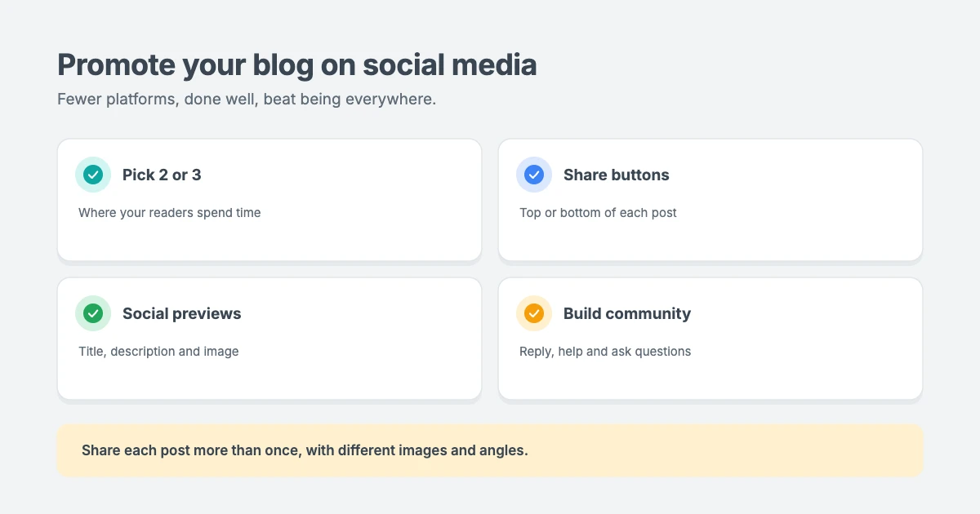
Task: Click the blue check icon beside Share buttons
Action: click(534, 175)
